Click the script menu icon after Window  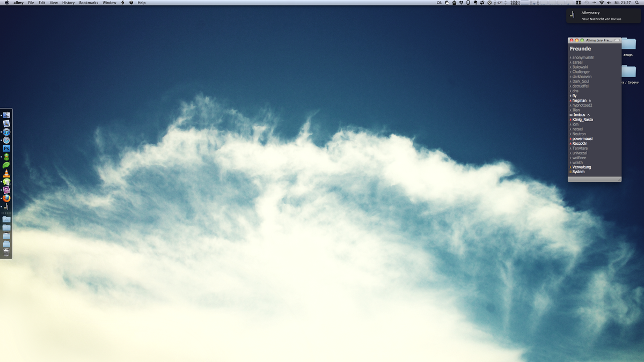coord(123,3)
